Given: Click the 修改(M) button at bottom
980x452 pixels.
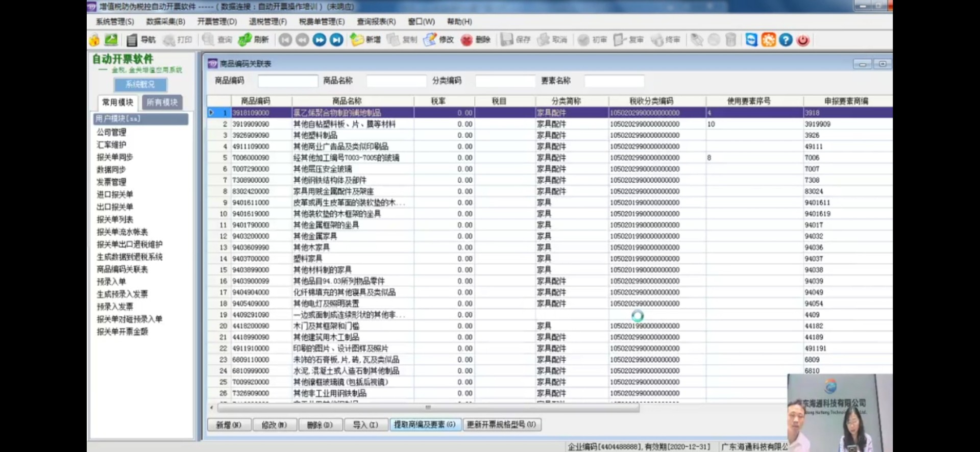Looking at the screenshot, I should pos(275,424).
